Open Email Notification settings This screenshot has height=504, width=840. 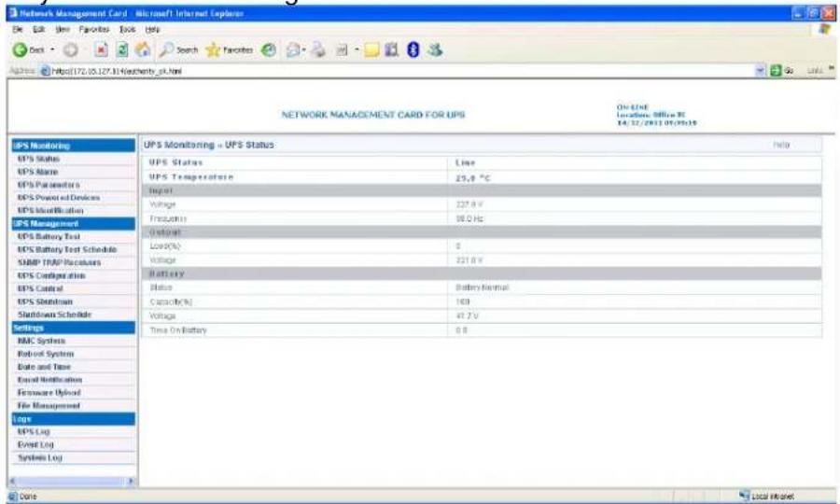click(x=49, y=379)
